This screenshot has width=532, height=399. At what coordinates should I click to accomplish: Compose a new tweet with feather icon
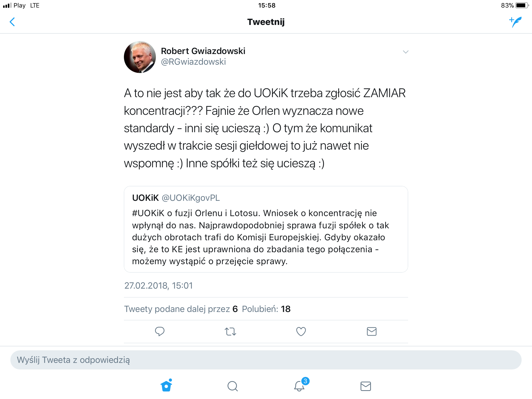tap(515, 22)
